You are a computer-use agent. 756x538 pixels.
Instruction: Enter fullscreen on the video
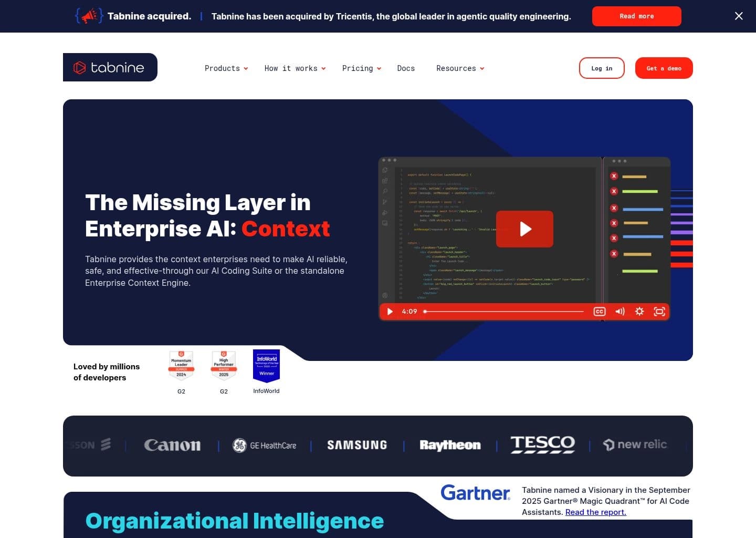coord(659,312)
